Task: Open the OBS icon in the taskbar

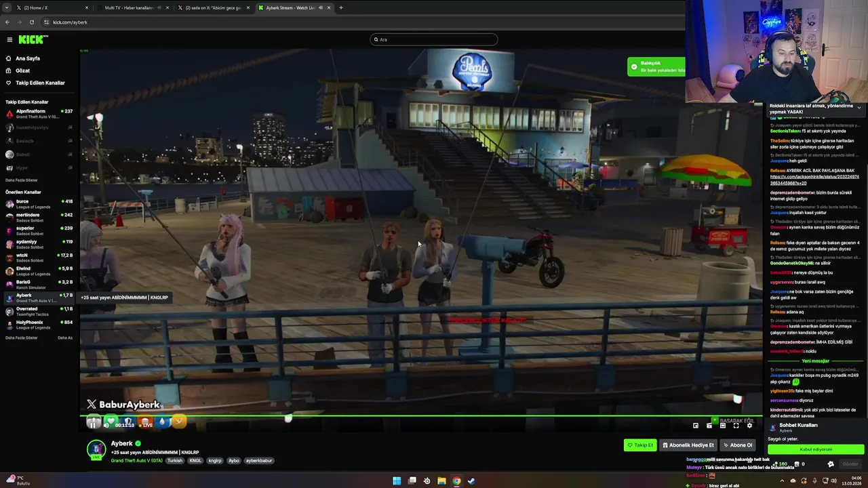Action: click(427, 481)
